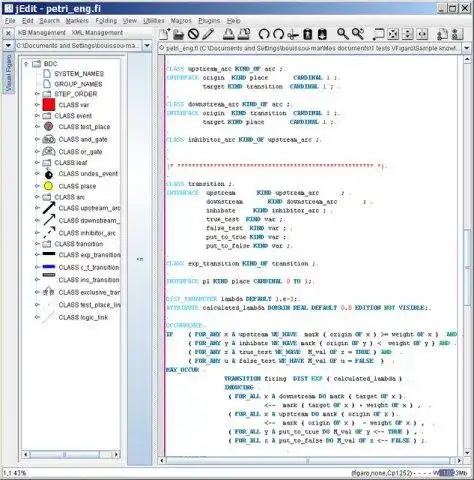The height and width of the screenshot is (480, 474).
Task: Collapse the BDC root tree node
Action: point(26,63)
